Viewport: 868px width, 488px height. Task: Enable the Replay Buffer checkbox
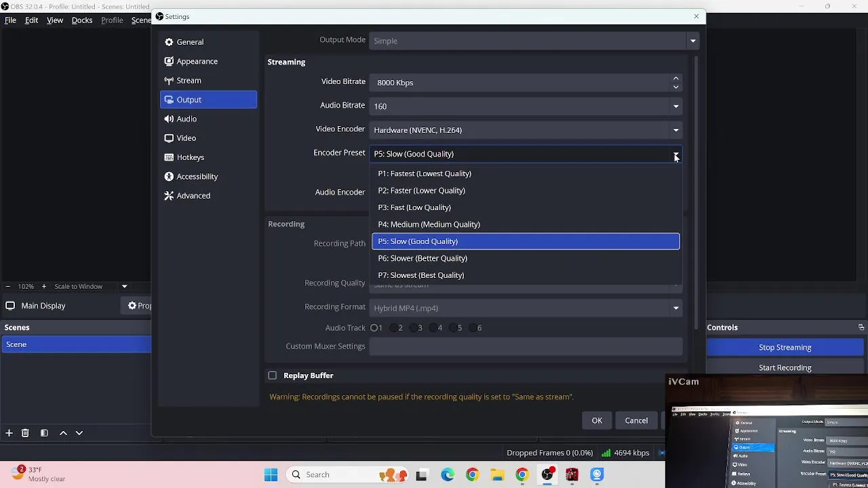click(272, 375)
